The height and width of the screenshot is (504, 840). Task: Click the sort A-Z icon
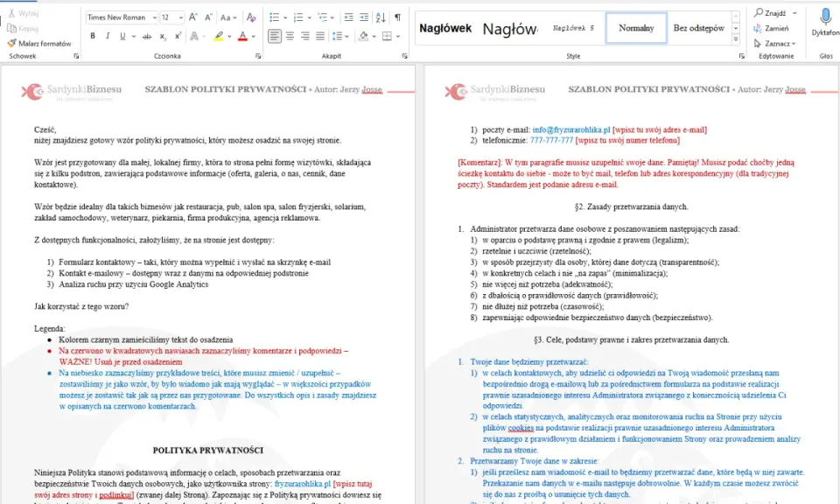click(x=381, y=17)
